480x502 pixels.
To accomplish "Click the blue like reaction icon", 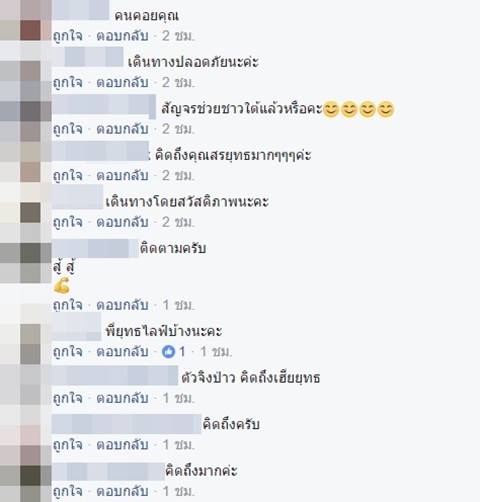I will pos(168,352).
